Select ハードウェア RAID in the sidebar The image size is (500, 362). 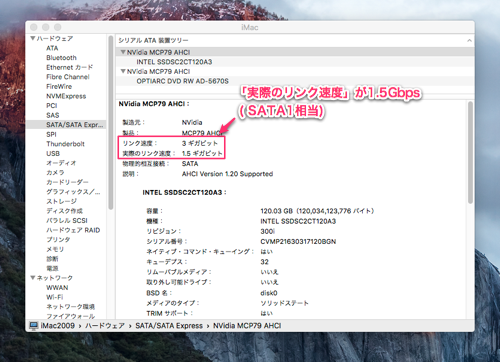pos(73,230)
